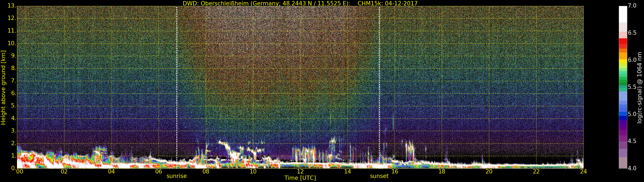Click the 'log(rc-signal) @ 1064 nm' colorbar label

(639, 88)
